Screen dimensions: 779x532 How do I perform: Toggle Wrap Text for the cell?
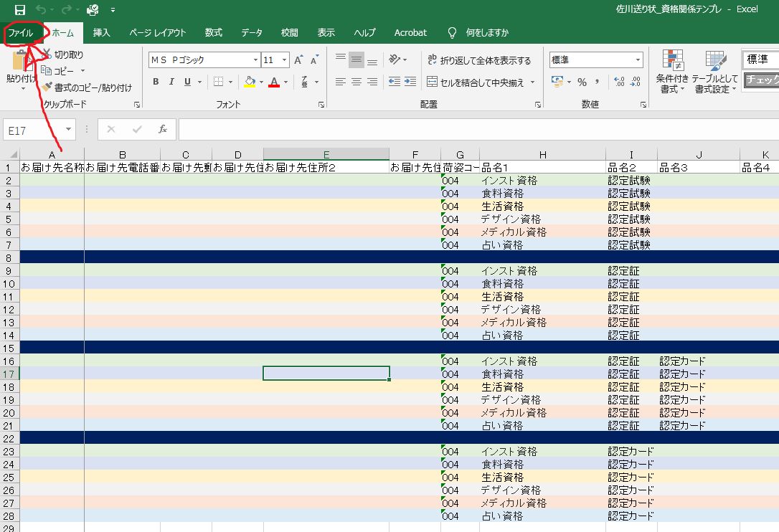coord(479,60)
